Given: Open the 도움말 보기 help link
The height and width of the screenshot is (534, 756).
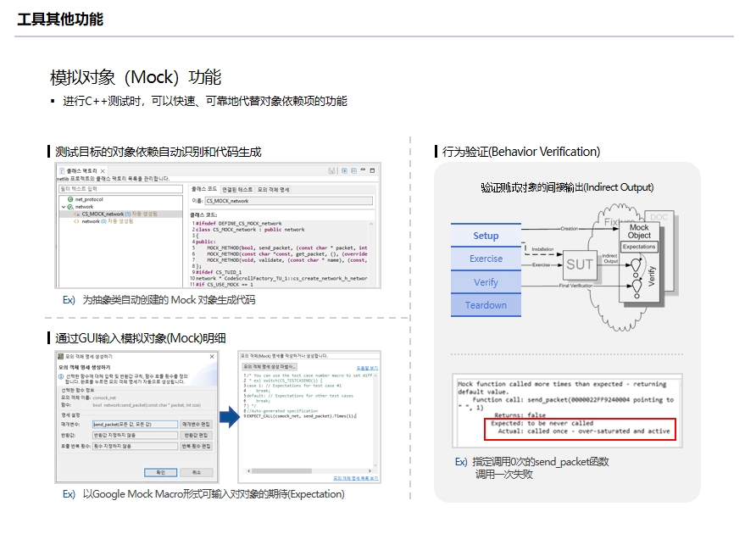Looking at the screenshot, I should point(367,368).
